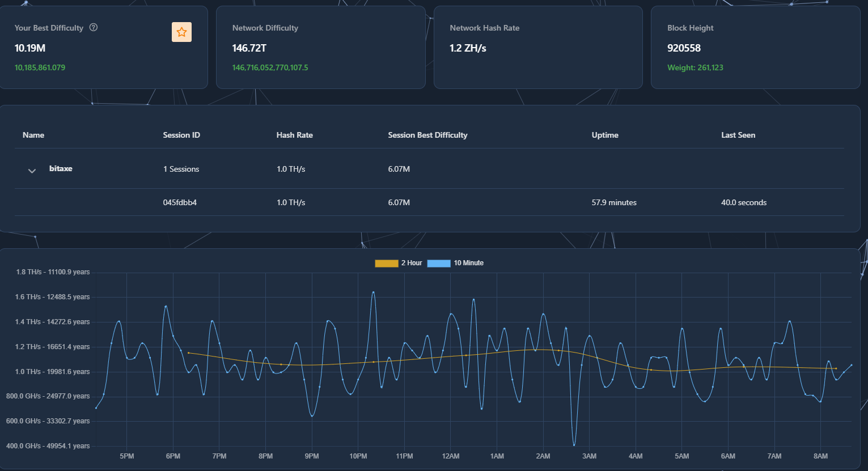Click the Network Difficulty value 146.72T
Screen dimensions: 868x471
[x=249, y=48]
